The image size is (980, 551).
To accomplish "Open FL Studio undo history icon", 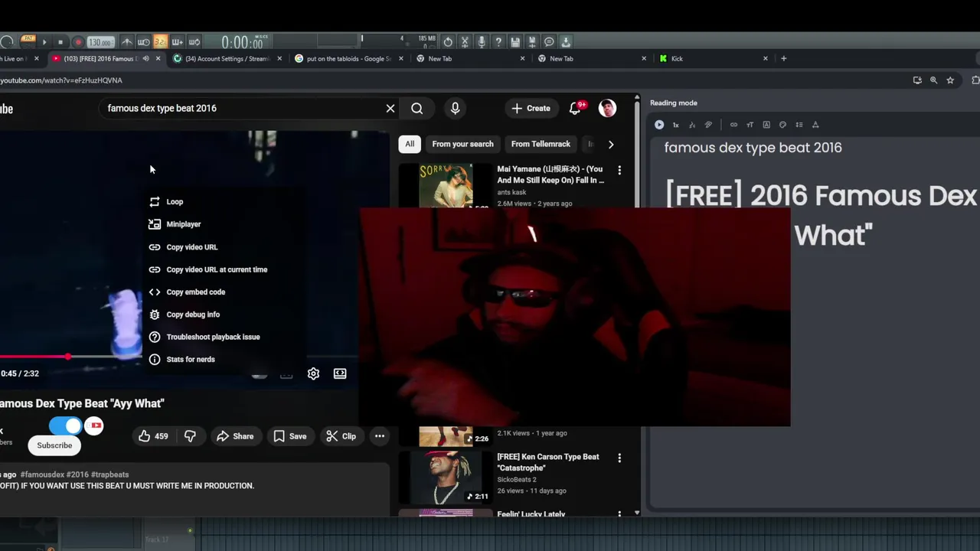I will pyautogui.click(x=448, y=42).
